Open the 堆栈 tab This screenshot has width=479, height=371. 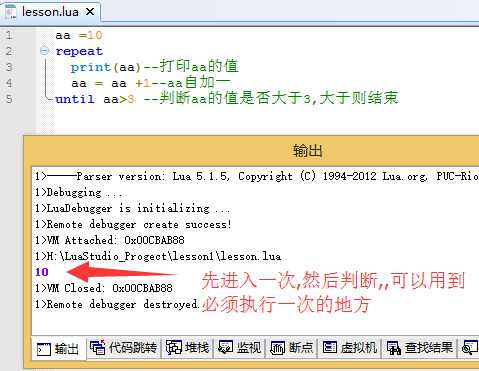187,348
